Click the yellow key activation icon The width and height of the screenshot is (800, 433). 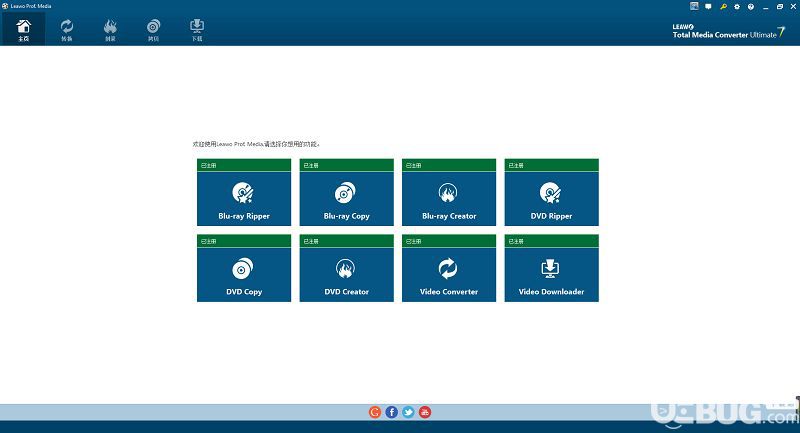pyautogui.click(x=723, y=7)
